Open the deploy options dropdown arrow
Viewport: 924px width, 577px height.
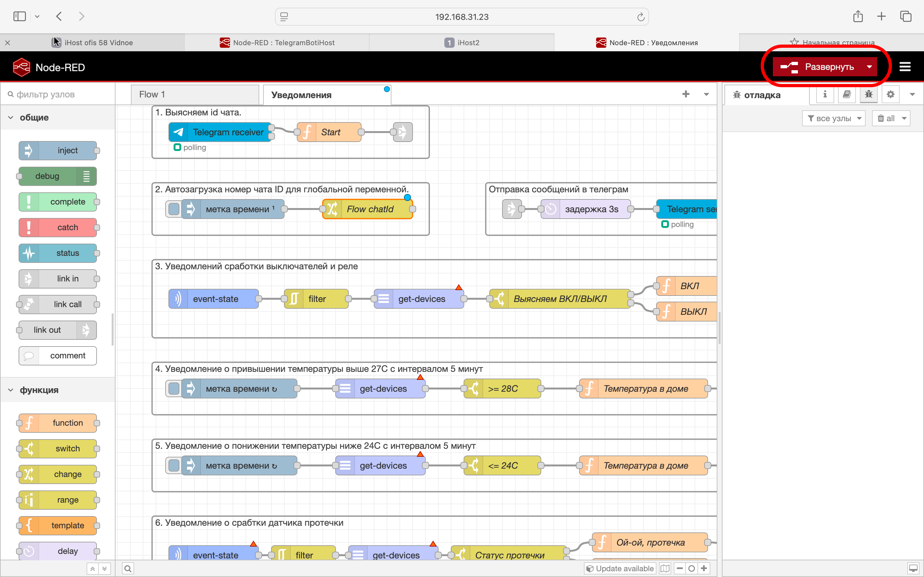click(x=869, y=67)
